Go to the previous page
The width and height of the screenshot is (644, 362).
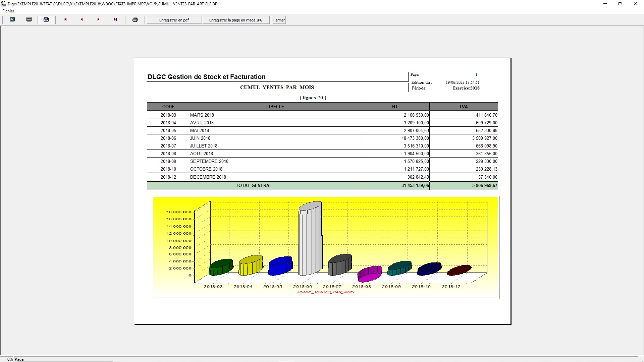pyautogui.click(x=82, y=19)
